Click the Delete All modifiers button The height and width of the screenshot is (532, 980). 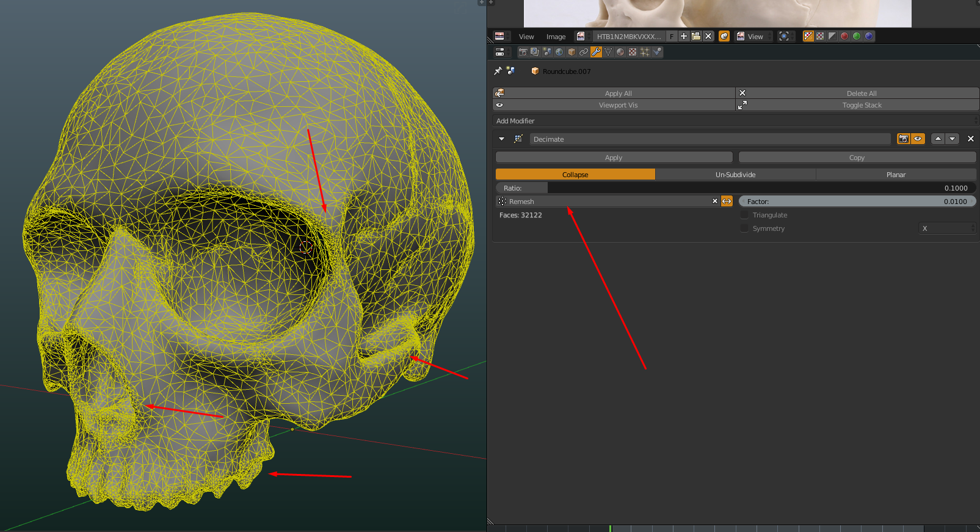click(x=858, y=93)
